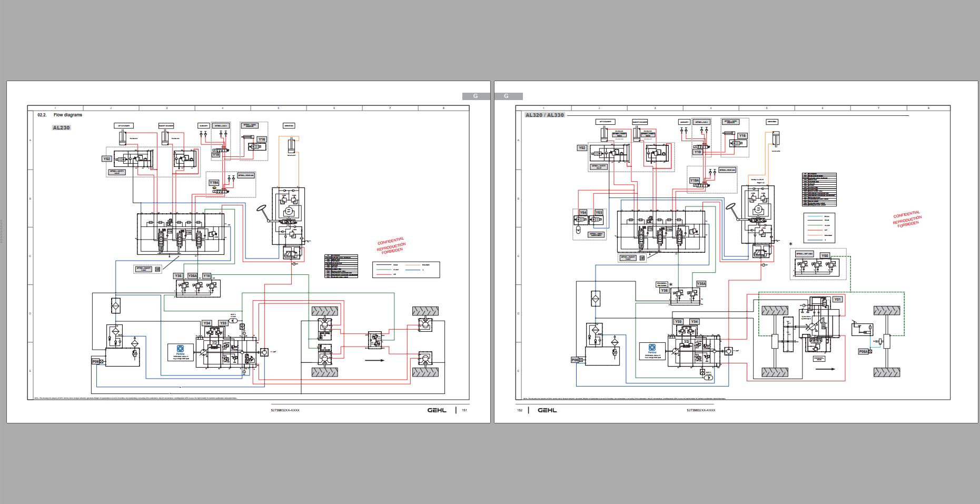Click the P08 label on the AL230 page
Viewport: 980px width, 504px height.
(x=95, y=361)
